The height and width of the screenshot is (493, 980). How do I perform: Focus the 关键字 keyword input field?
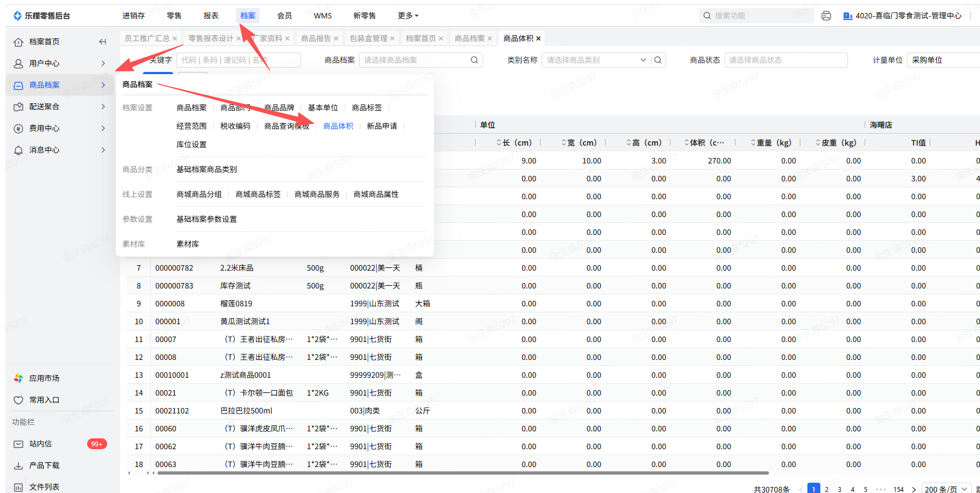pos(238,60)
